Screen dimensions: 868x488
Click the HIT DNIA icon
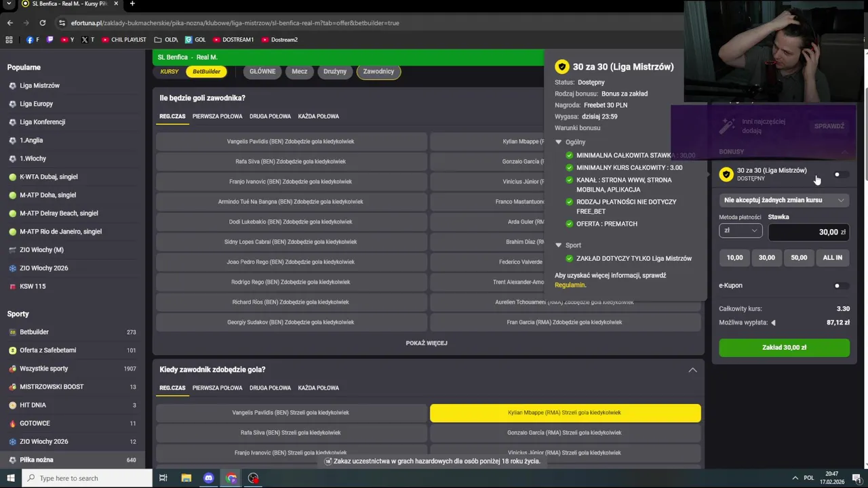(x=13, y=405)
